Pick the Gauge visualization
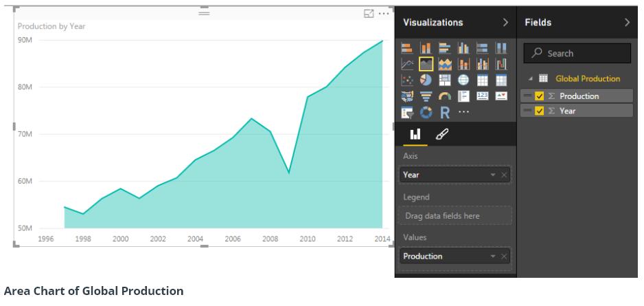 (x=445, y=96)
